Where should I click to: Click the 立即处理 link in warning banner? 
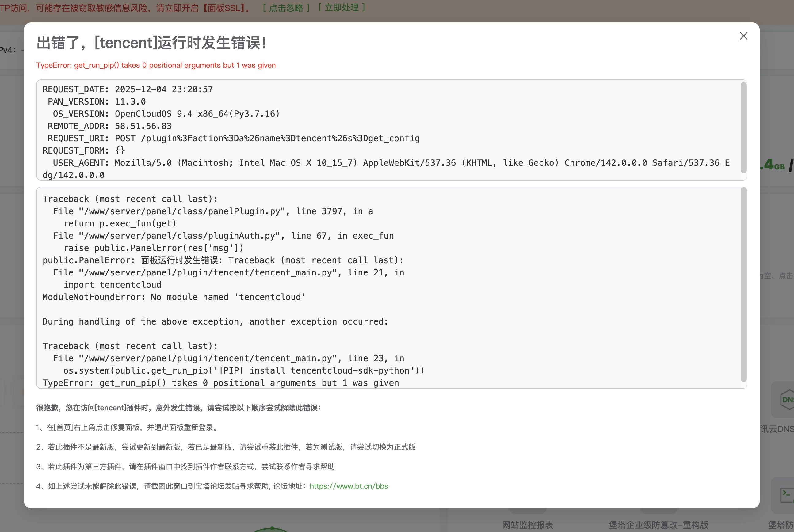tap(341, 7)
